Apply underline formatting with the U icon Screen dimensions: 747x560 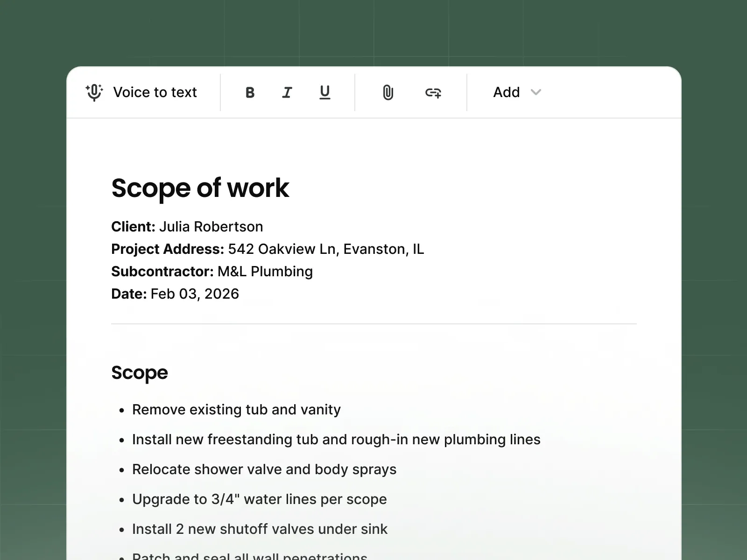(x=325, y=92)
